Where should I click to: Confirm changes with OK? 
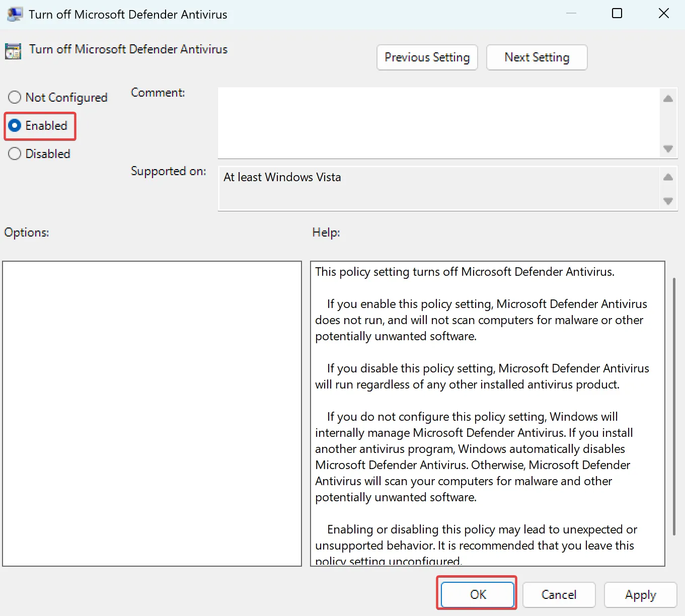coord(477,594)
